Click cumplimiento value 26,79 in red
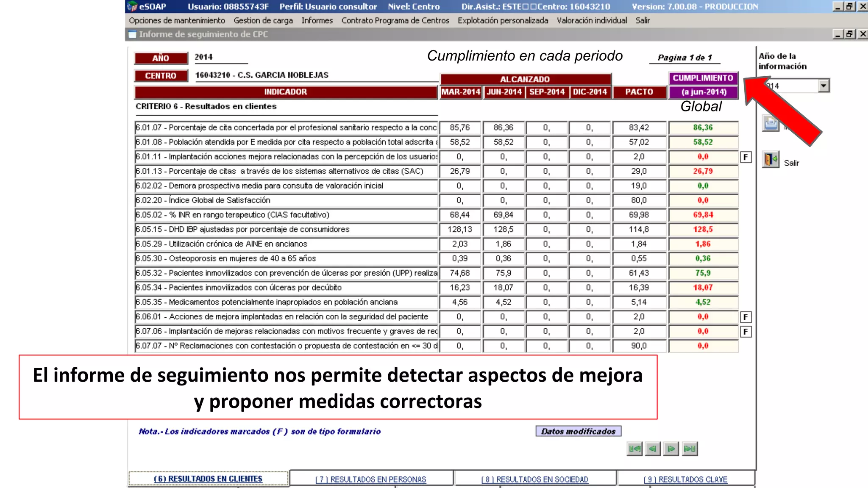The width and height of the screenshot is (868, 488). click(x=703, y=171)
